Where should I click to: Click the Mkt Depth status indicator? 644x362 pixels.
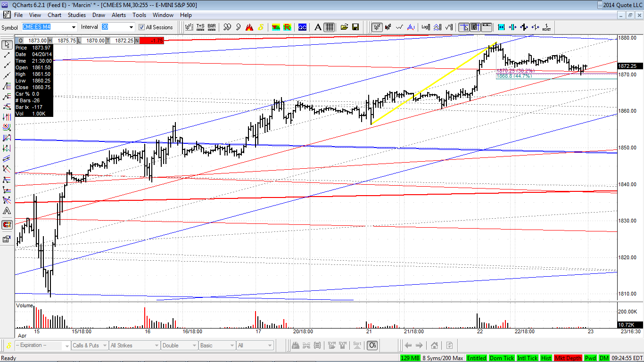568,358
